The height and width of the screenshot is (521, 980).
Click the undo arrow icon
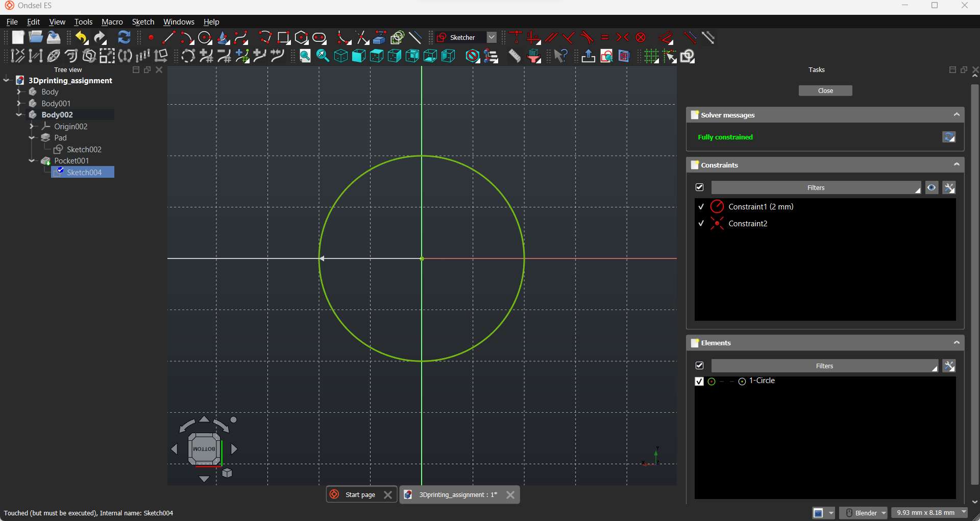(x=81, y=38)
